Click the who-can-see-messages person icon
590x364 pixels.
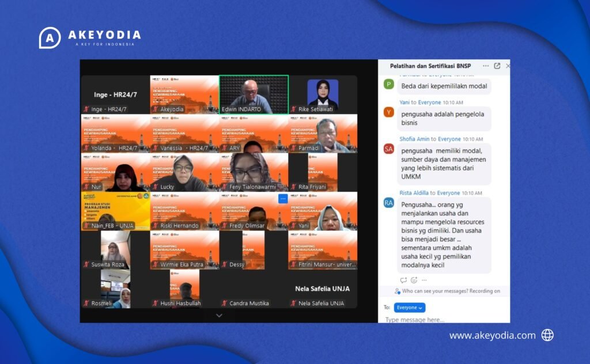(x=397, y=291)
